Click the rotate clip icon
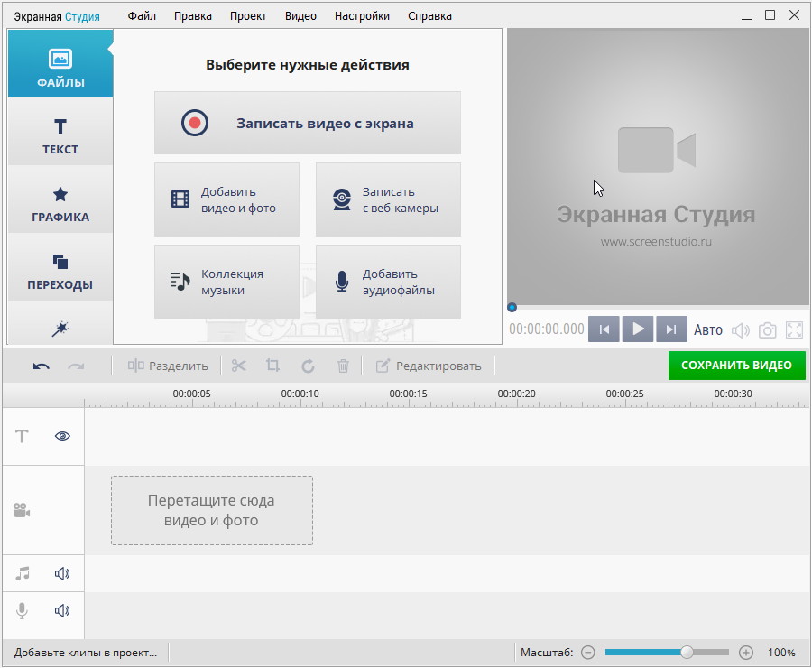The width and height of the screenshot is (812, 668). (309, 366)
